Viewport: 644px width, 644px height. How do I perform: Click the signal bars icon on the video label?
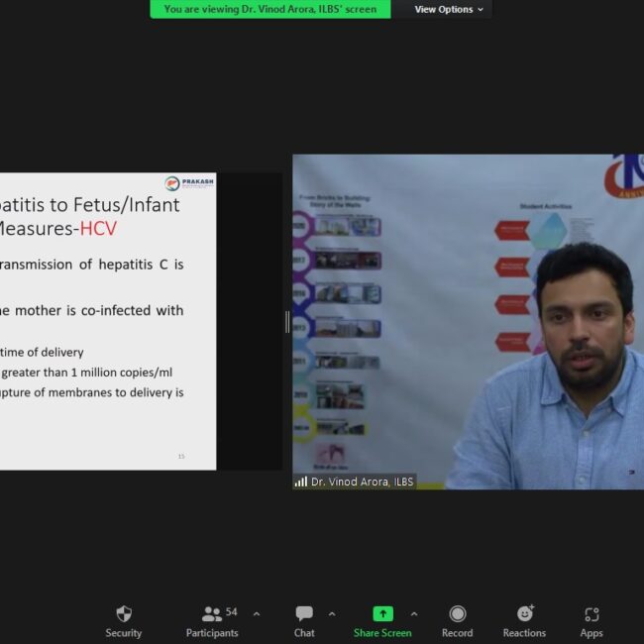[x=301, y=482]
